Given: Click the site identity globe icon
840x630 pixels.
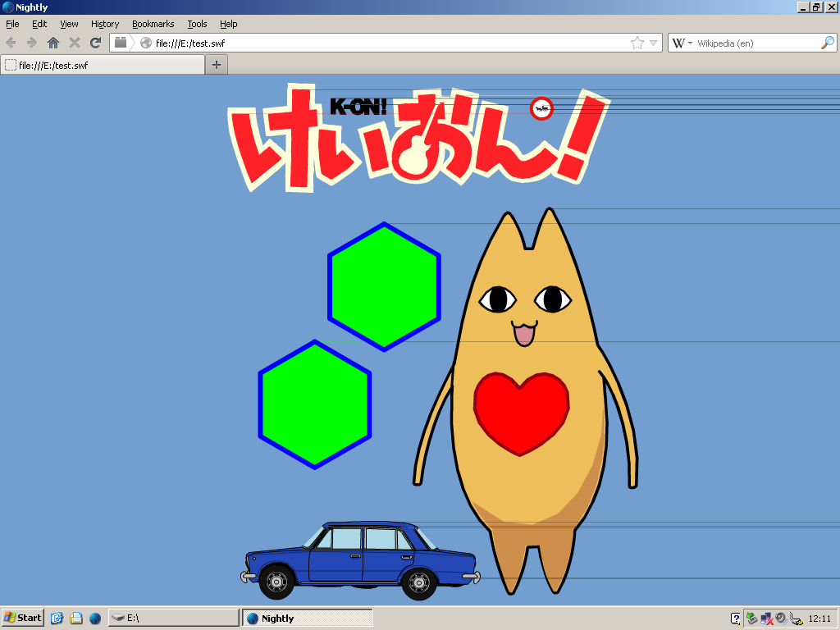Looking at the screenshot, I should pos(146,43).
